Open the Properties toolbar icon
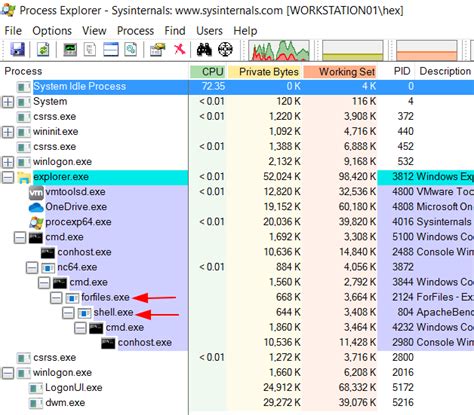Viewport: 474px width, 415px height. point(158,49)
